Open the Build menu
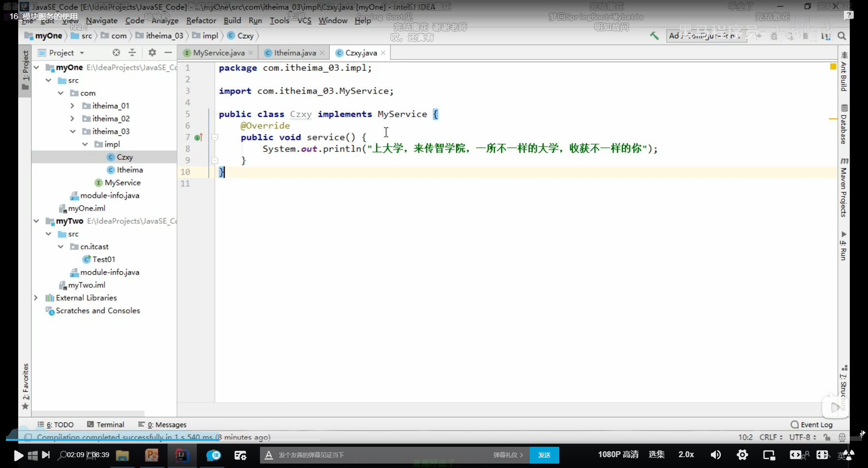Viewport: 868px width, 468px height. click(232, 21)
